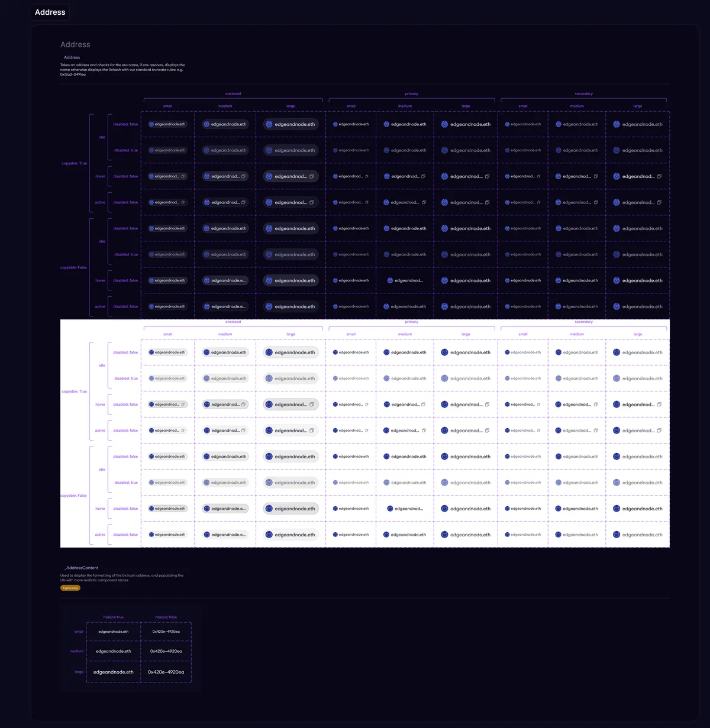Click copy icon on light secondary large active address

659,431
